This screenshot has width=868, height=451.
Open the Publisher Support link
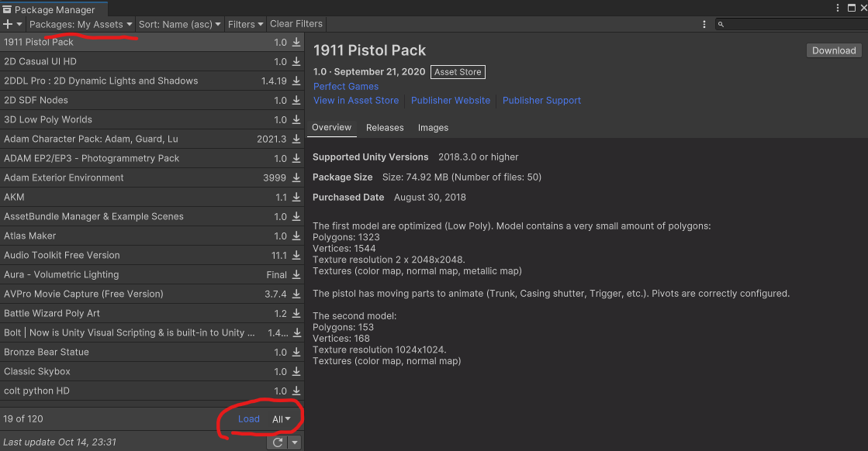tap(542, 101)
